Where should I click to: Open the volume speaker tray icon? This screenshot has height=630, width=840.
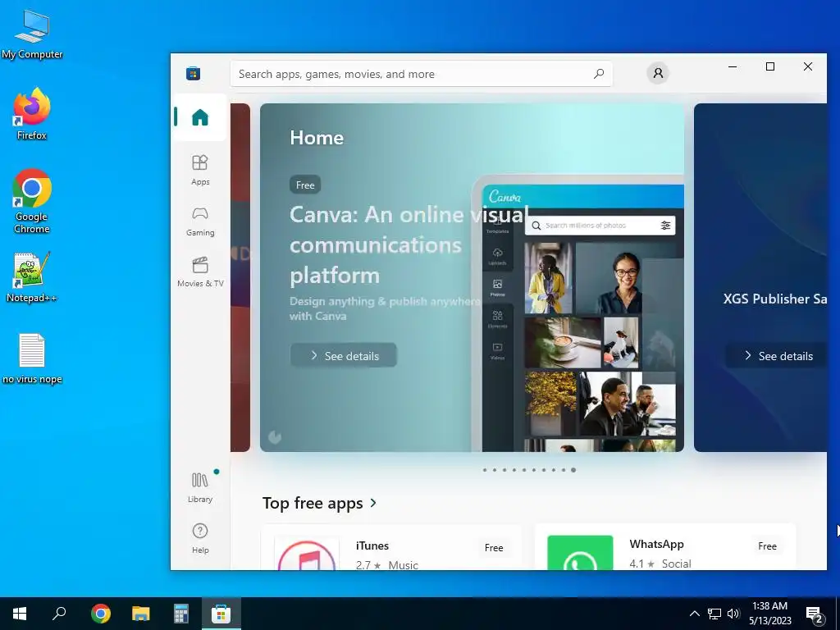click(733, 614)
